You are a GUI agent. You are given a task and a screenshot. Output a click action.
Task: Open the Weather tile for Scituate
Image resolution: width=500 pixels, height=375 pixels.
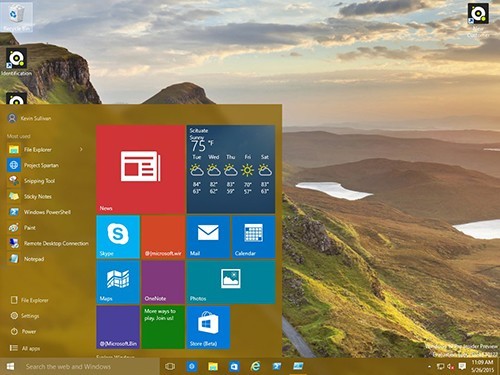[231, 169]
